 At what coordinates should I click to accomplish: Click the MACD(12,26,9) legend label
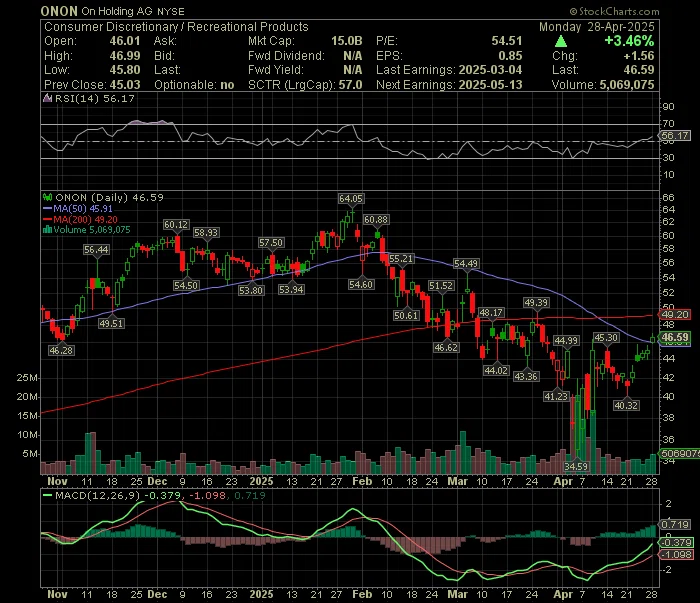97,495
